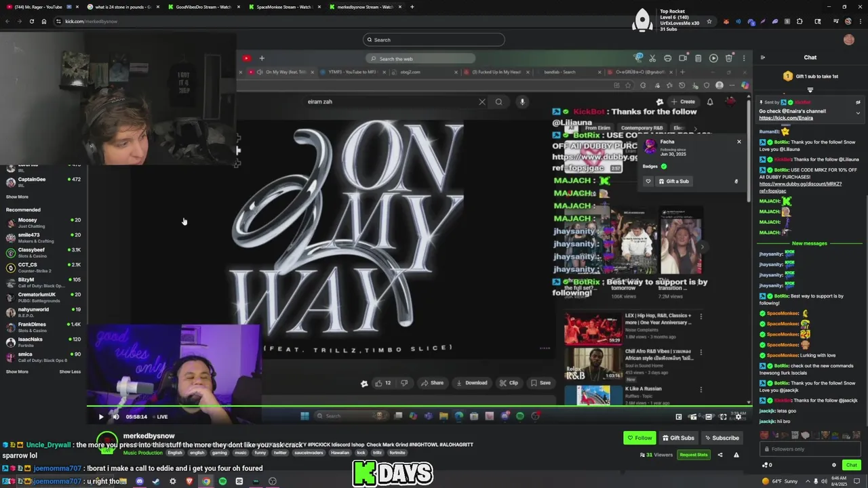Image resolution: width=868 pixels, height=488 pixels.
Task: Click the report warning triangle icon
Action: [x=736, y=455]
